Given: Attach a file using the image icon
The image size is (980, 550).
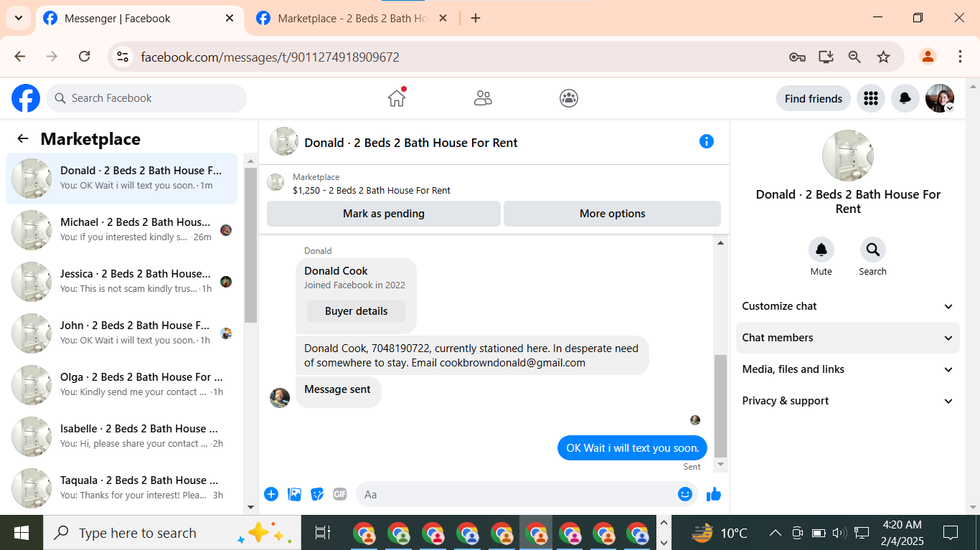Looking at the screenshot, I should click(x=294, y=494).
